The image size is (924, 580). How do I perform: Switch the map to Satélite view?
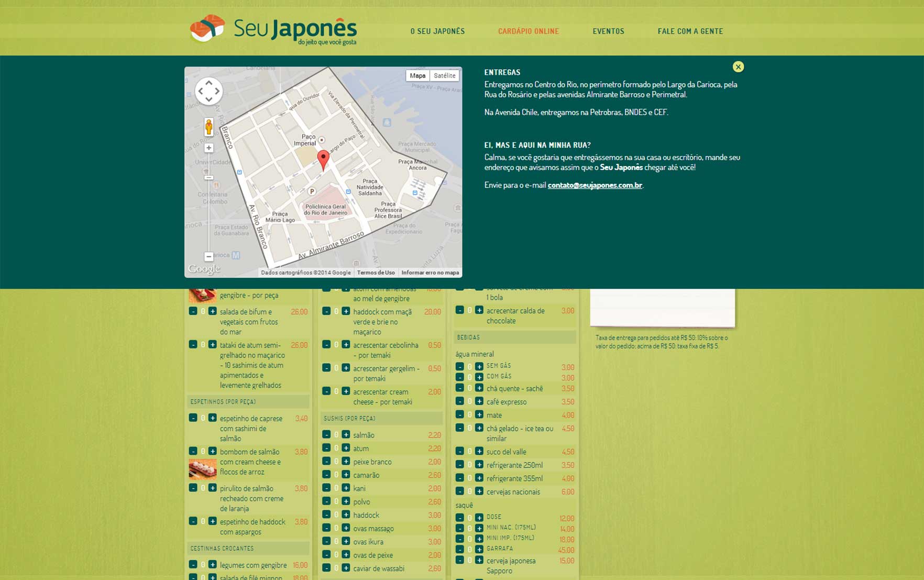coord(445,75)
